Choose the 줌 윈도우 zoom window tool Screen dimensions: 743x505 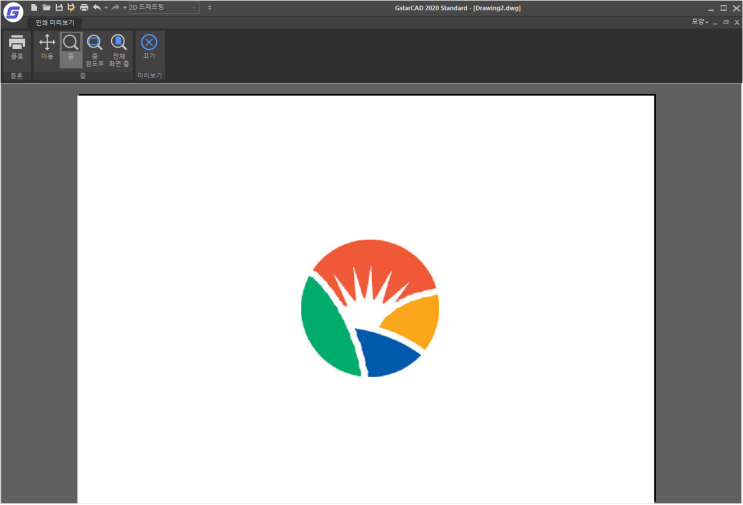(94, 50)
